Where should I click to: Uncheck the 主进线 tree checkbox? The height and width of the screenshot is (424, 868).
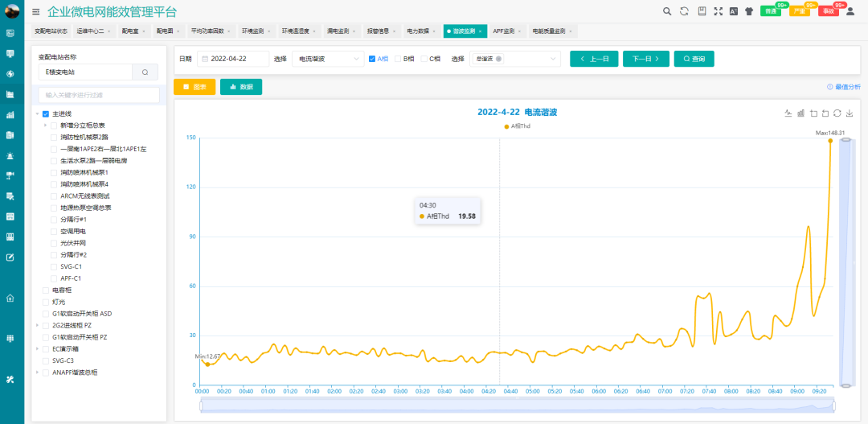[x=46, y=113]
